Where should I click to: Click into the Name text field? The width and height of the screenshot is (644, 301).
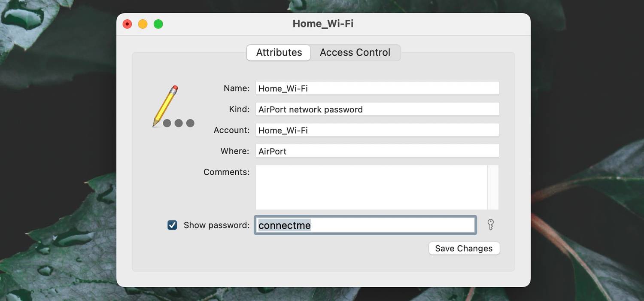pos(377,88)
